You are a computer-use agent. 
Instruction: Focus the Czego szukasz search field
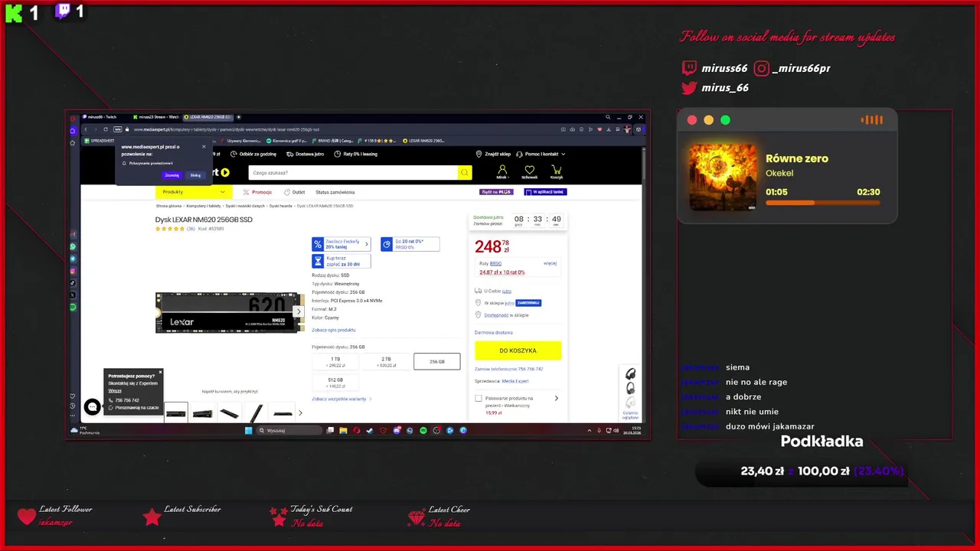[352, 173]
